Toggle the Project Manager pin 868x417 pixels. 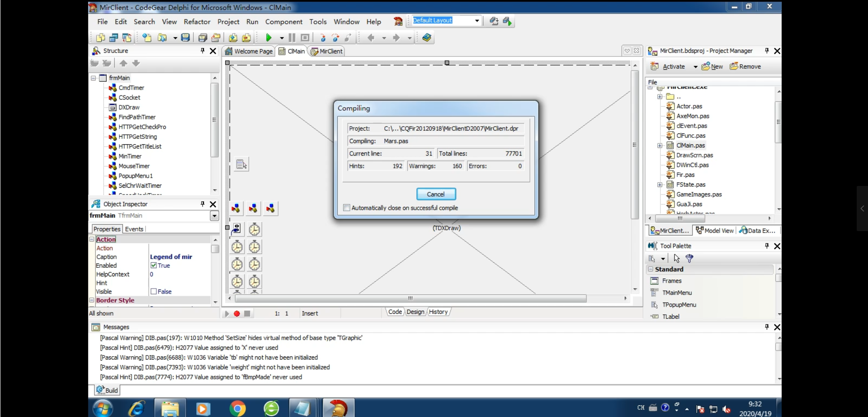(767, 51)
